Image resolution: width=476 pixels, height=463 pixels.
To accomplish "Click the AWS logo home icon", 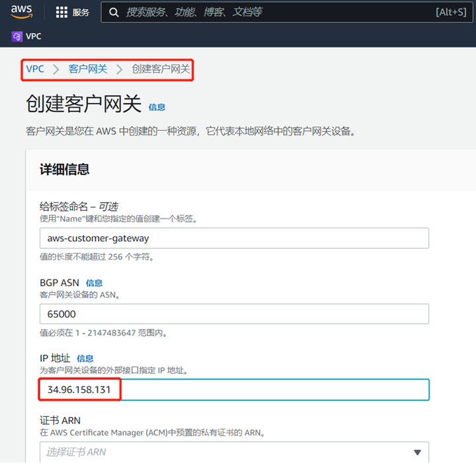I will [21, 11].
